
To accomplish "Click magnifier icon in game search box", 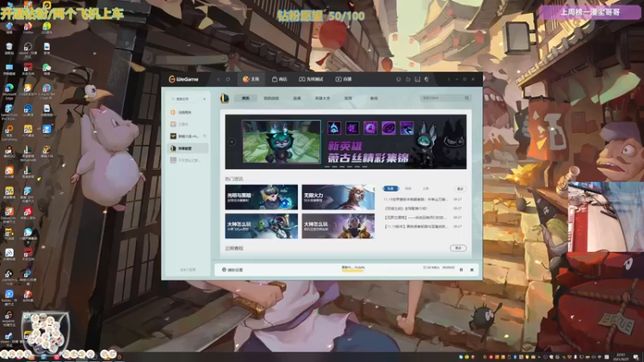I will (x=467, y=98).
